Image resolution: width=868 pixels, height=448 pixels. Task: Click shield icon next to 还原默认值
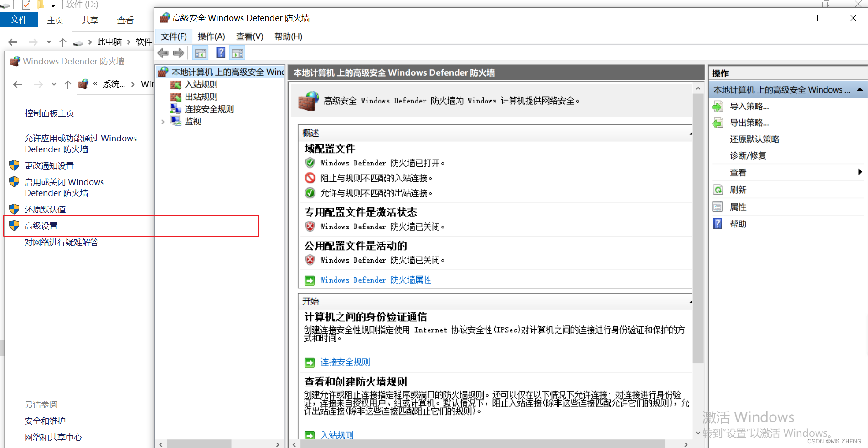coord(14,209)
